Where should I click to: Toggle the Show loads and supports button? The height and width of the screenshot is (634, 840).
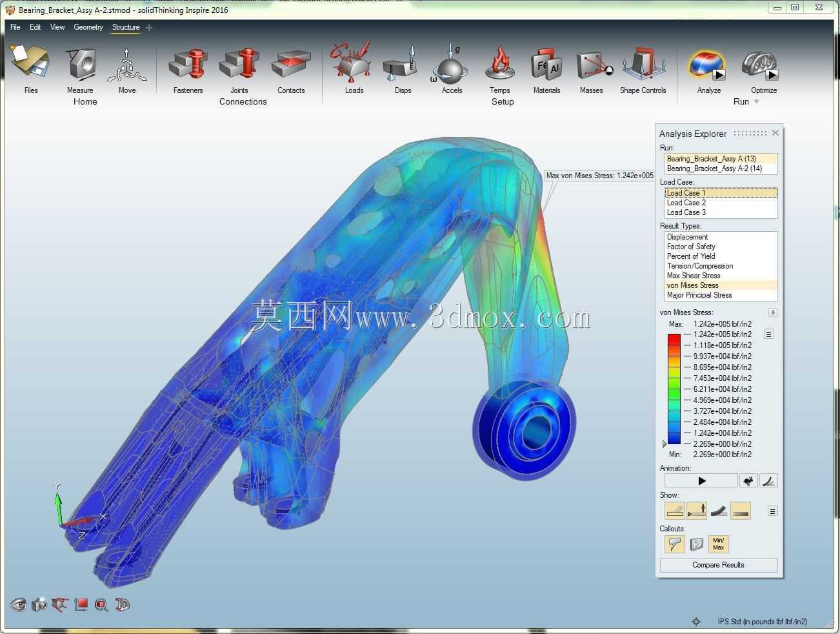click(697, 511)
